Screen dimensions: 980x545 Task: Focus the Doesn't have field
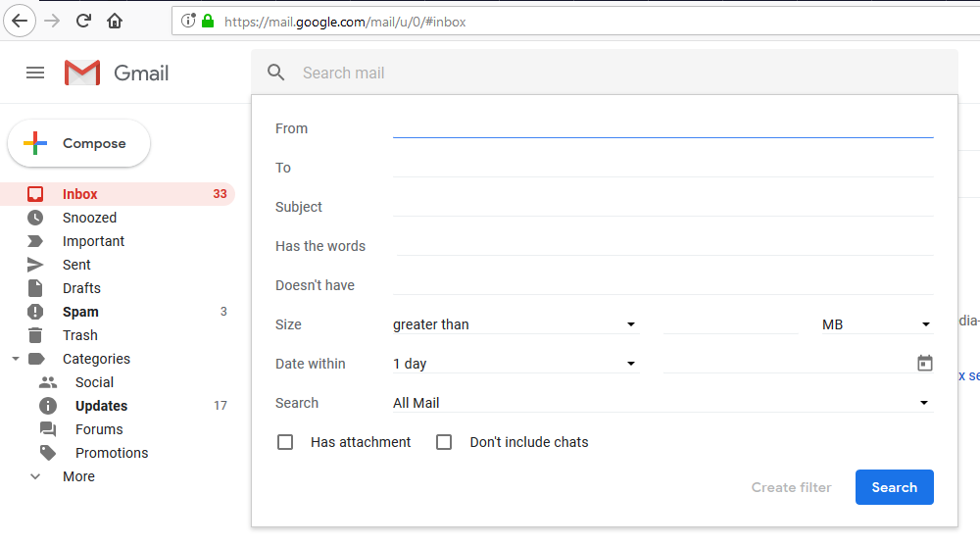click(x=662, y=285)
